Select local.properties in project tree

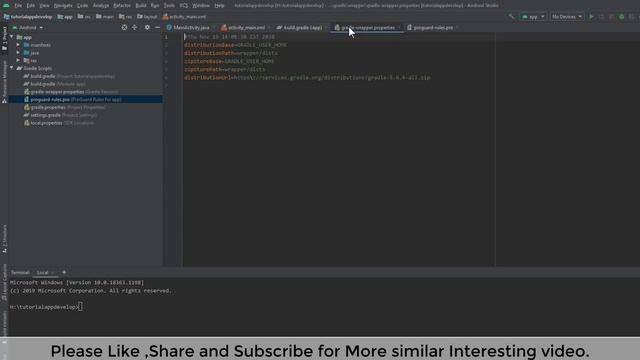click(x=59, y=123)
